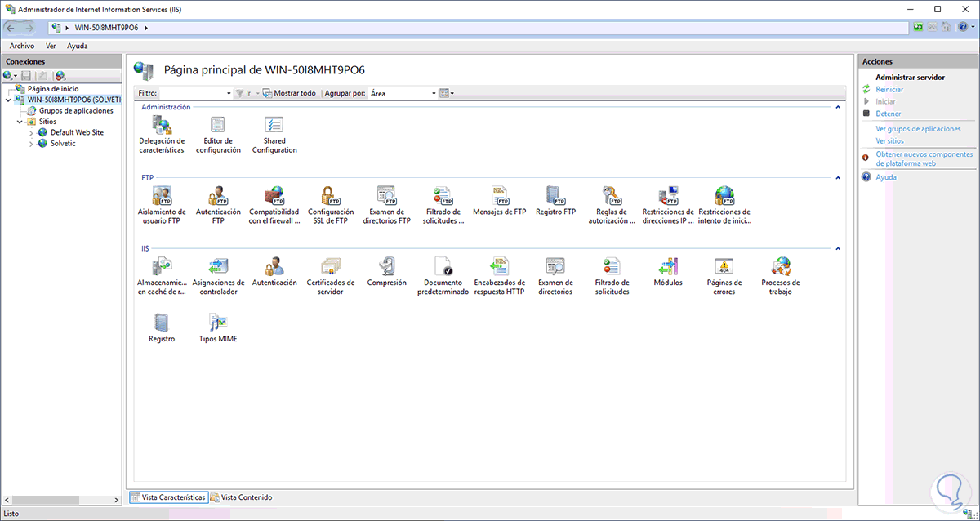Open Ayuda in the Acciones panel
980x521 pixels.
pyautogui.click(x=885, y=177)
